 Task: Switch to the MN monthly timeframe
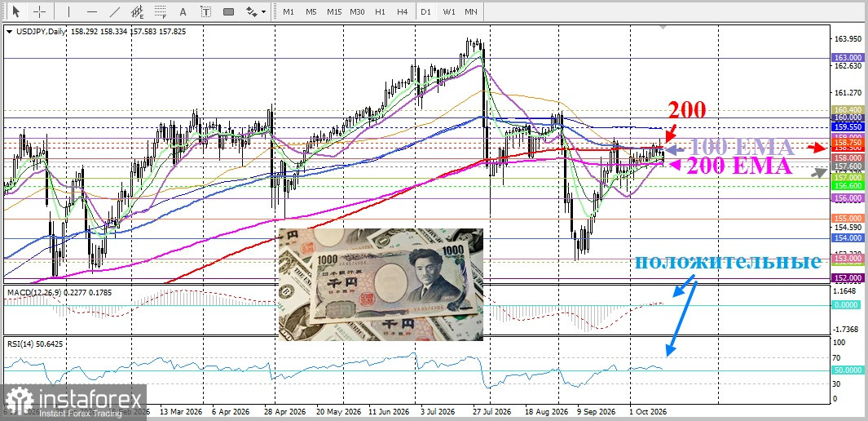click(x=471, y=11)
